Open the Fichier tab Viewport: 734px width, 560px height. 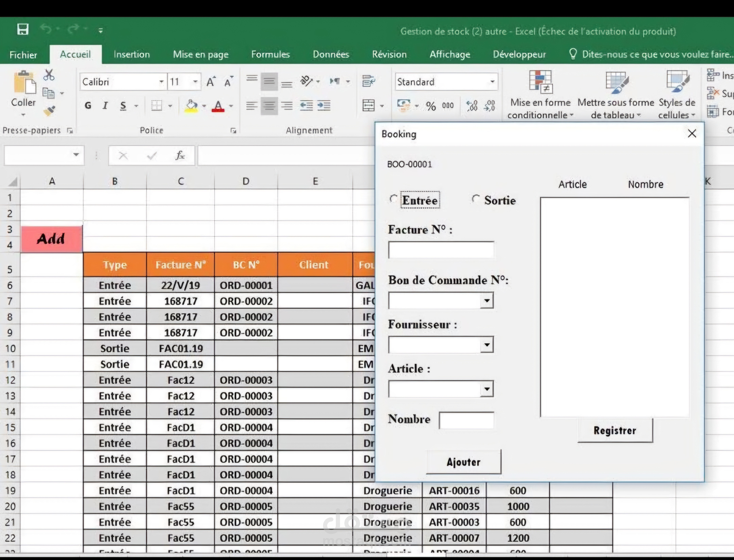coord(23,55)
